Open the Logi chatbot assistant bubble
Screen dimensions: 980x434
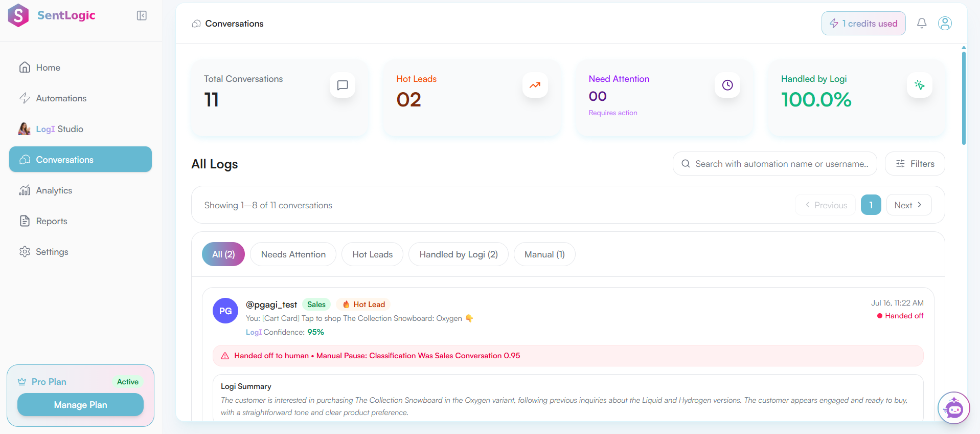pyautogui.click(x=954, y=408)
